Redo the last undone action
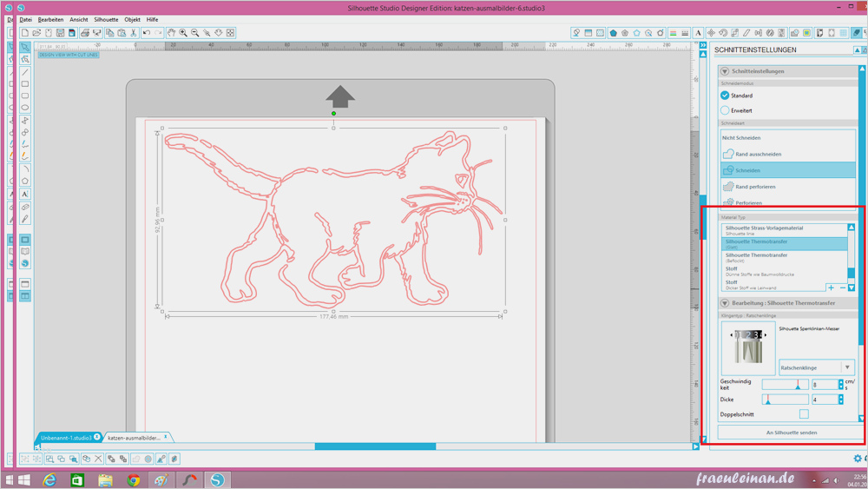The width and height of the screenshot is (868, 489). tap(158, 33)
